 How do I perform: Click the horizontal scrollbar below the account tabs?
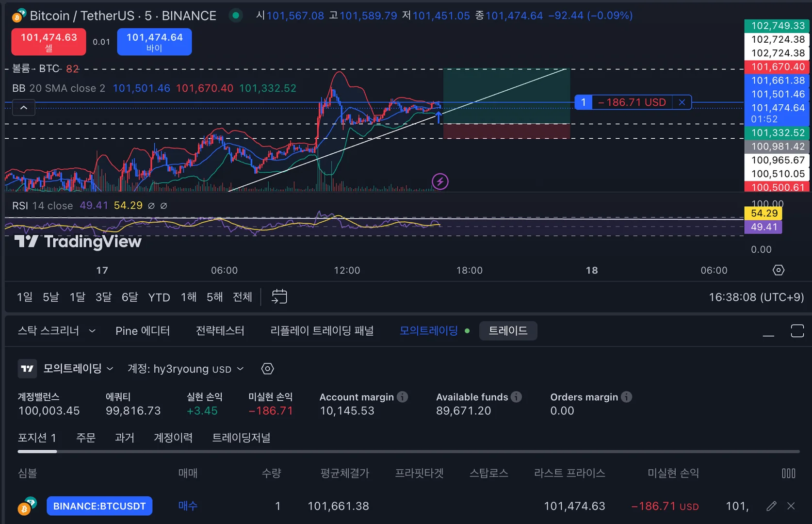click(x=408, y=451)
